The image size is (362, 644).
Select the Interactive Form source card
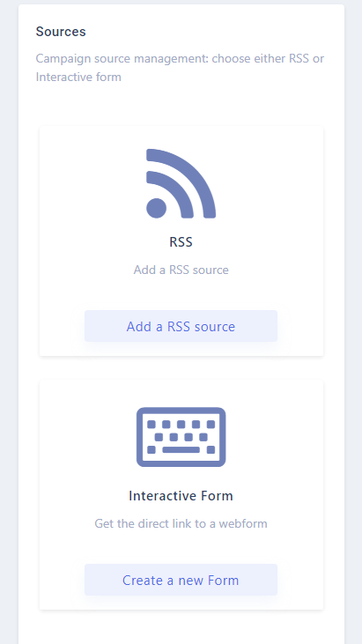click(x=181, y=494)
